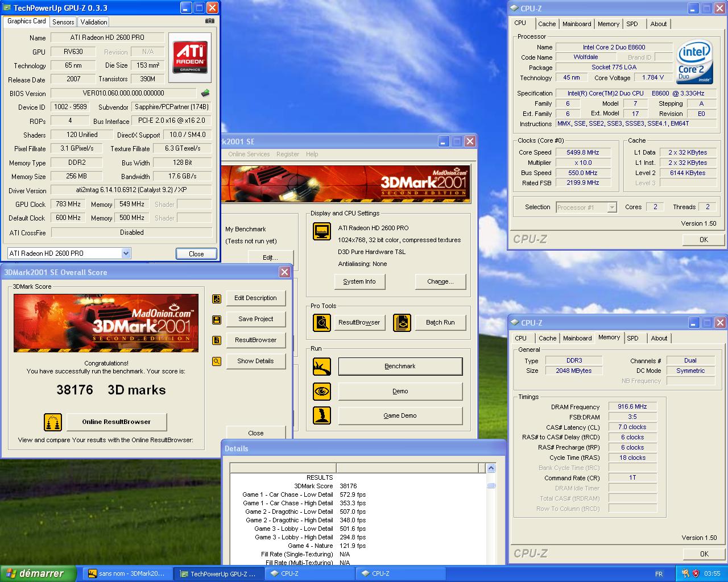Click the DRAM Frequency value 916.6 MHz
This screenshot has width=728, height=582.
(x=632, y=407)
